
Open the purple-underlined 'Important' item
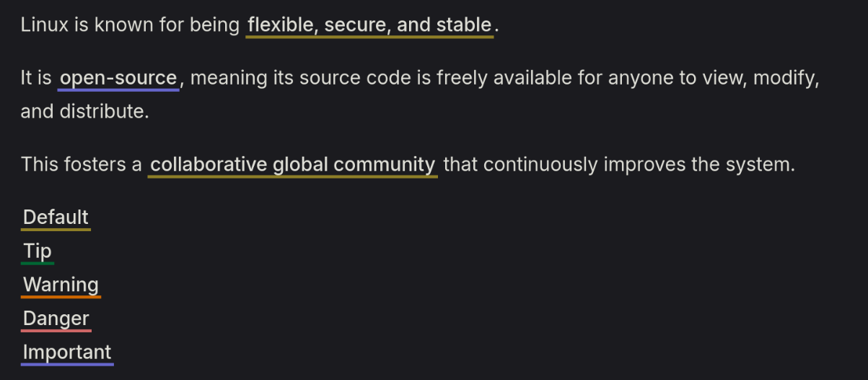pyautogui.click(x=67, y=353)
